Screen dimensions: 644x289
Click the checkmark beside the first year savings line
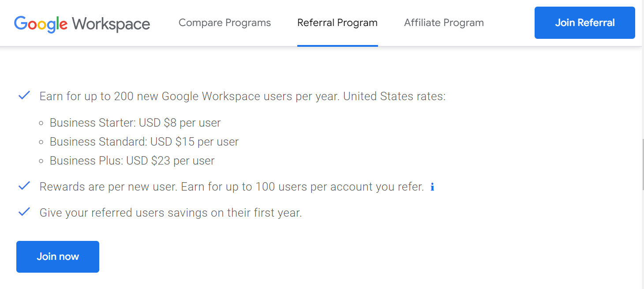click(x=24, y=212)
